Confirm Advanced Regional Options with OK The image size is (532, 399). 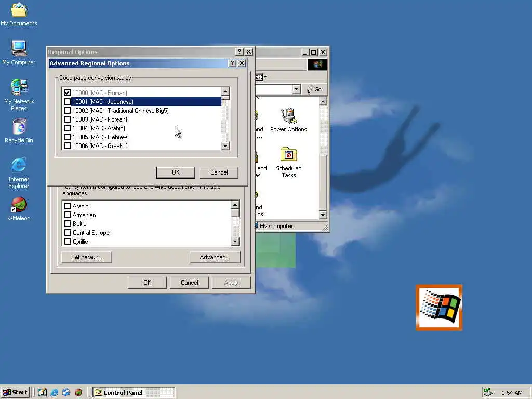(176, 172)
